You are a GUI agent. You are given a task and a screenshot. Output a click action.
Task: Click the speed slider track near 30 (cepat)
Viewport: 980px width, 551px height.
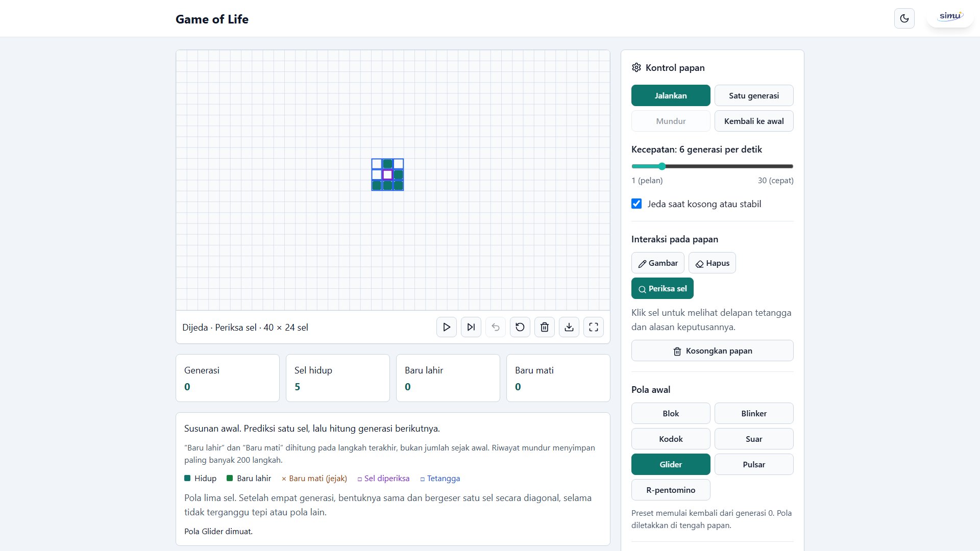[789, 166]
